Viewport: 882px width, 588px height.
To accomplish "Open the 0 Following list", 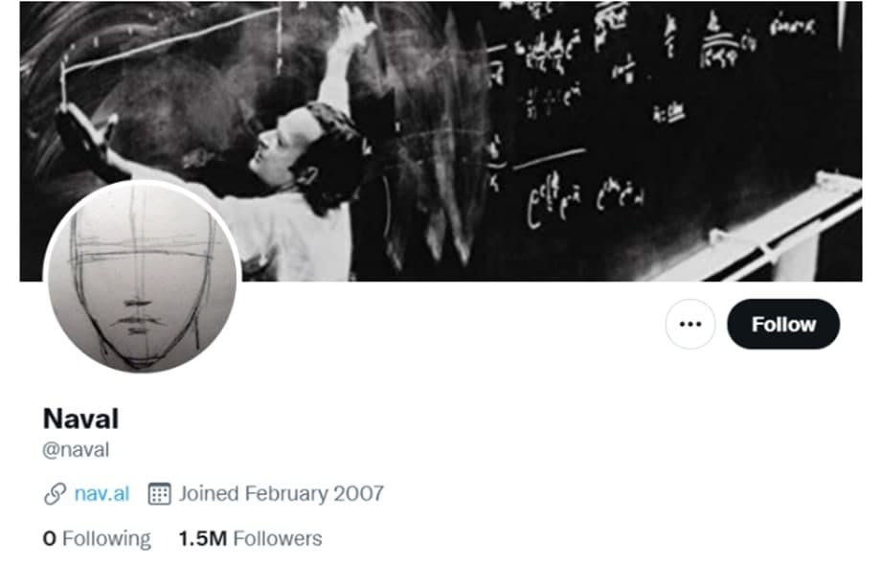I will point(97,538).
